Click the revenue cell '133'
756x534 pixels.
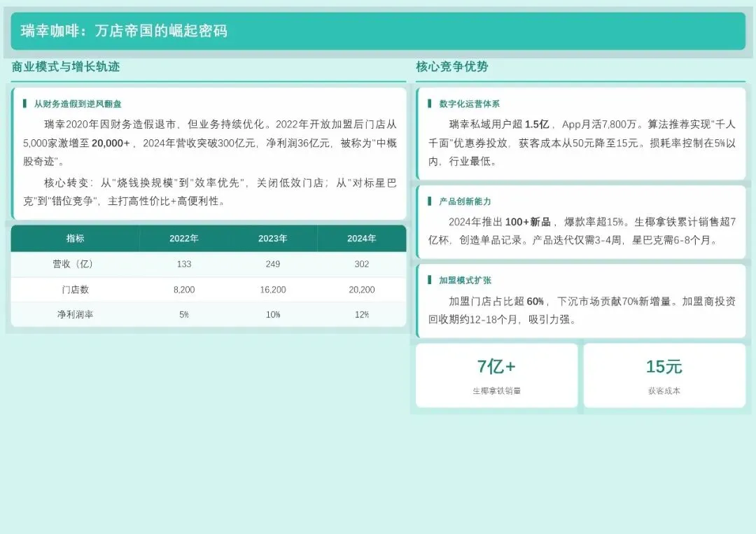[x=184, y=264]
